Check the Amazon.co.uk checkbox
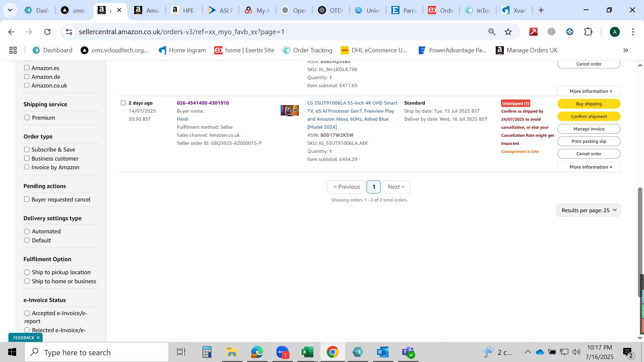 coord(27,85)
